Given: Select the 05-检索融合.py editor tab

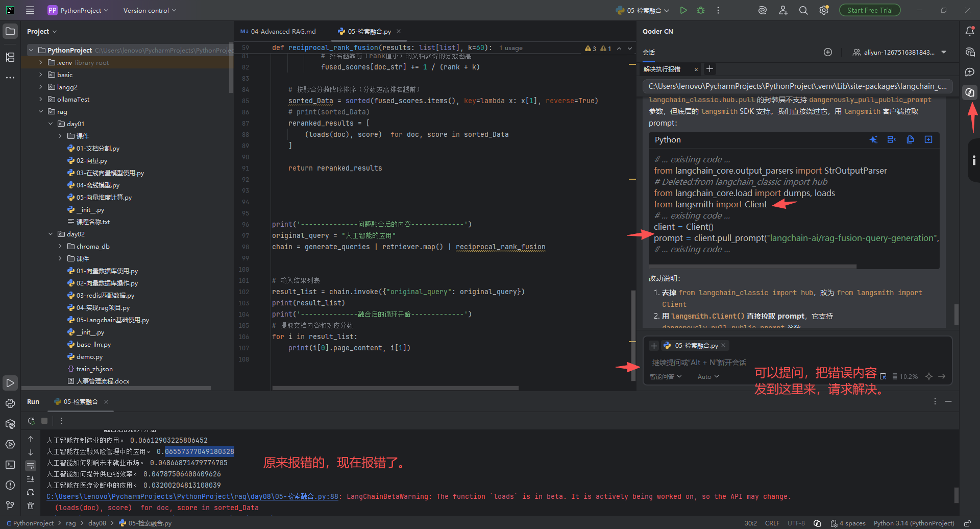Looking at the screenshot, I should pyautogui.click(x=369, y=31).
